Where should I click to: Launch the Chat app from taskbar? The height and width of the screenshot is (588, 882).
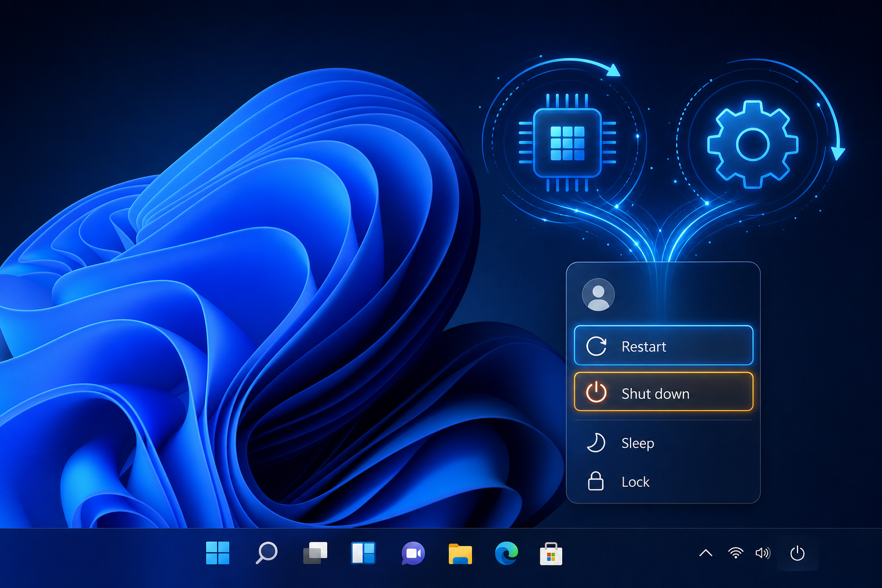click(413, 553)
